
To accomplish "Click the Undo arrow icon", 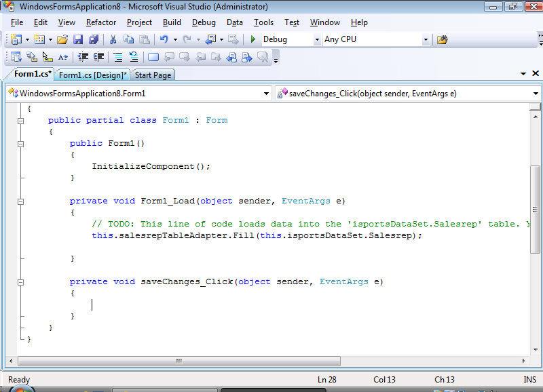I will 164,39.
